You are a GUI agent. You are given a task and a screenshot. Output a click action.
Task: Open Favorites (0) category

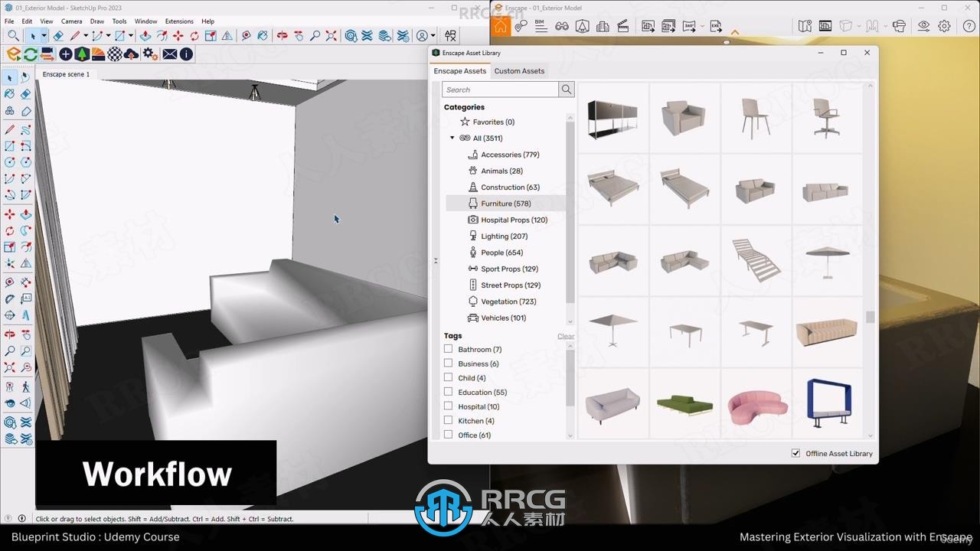tap(493, 122)
